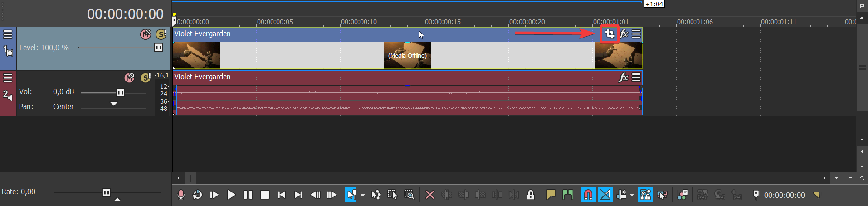868x206 pixels.
Task: Click the ruler at 00:00:01:06
Action: point(695,22)
